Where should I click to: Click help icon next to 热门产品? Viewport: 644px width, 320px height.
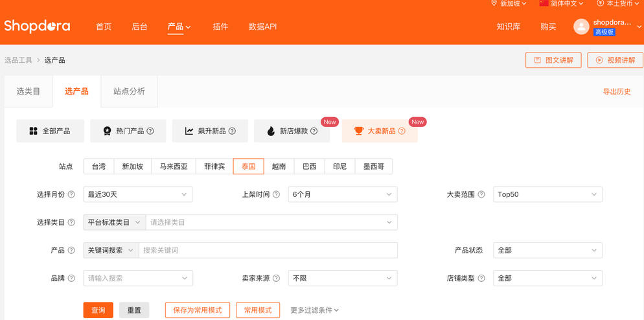(150, 131)
